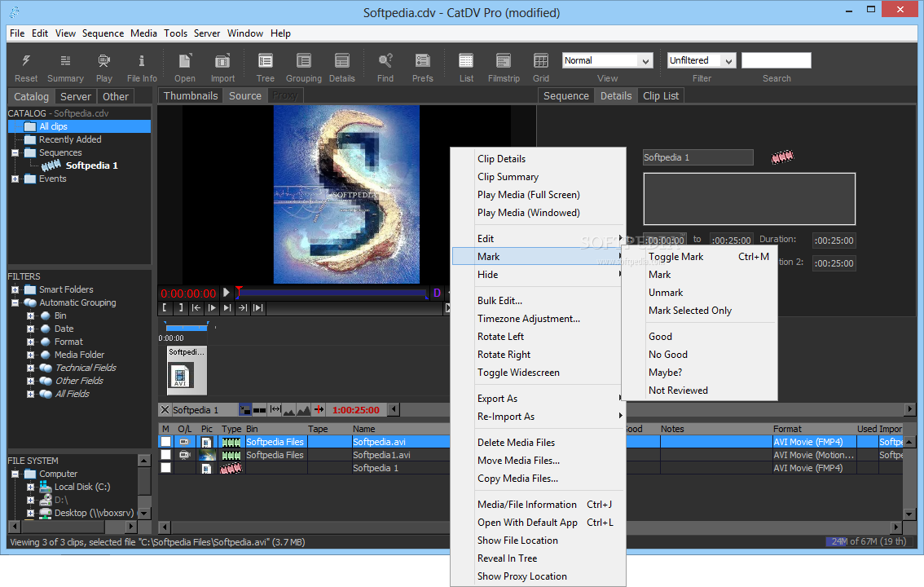Click the Play toolbar icon
Screen dimensions: 924x587
click(103, 60)
